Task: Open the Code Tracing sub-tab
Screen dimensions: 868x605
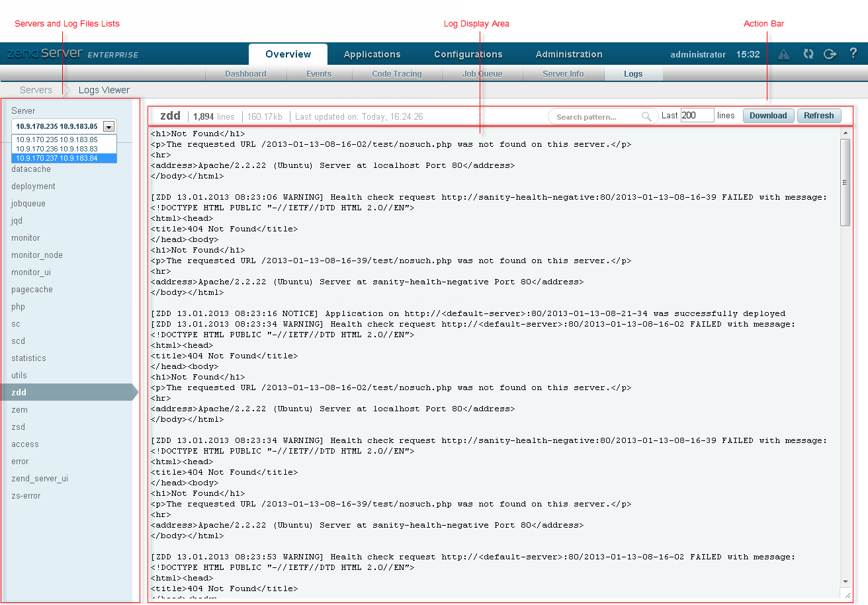Action: click(x=397, y=74)
